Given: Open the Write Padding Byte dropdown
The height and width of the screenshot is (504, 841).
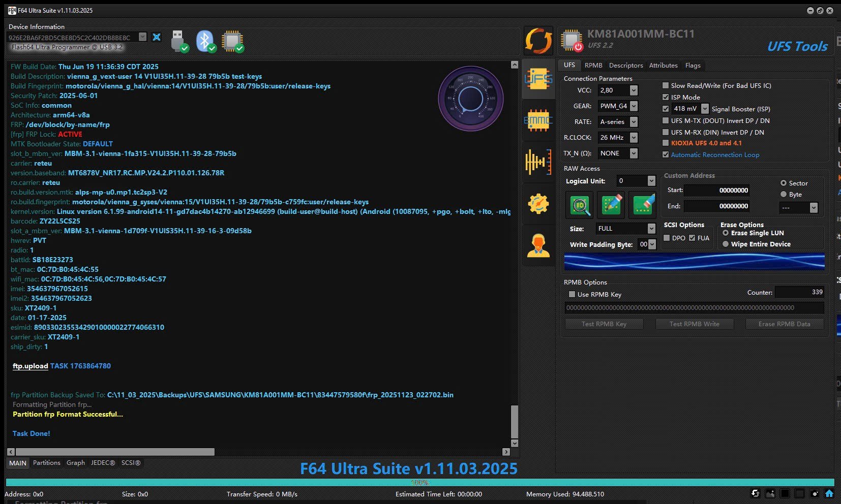Looking at the screenshot, I should pyautogui.click(x=652, y=244).
